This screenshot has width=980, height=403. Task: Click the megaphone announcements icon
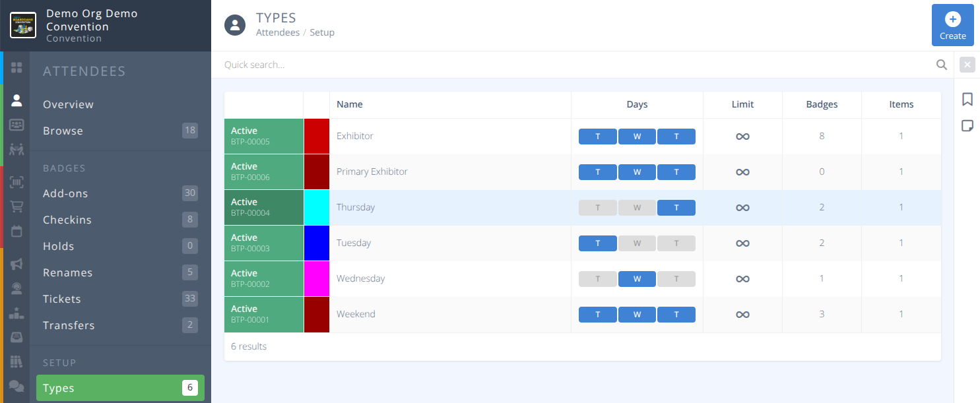pyautogui.click(x=16, y=264)
